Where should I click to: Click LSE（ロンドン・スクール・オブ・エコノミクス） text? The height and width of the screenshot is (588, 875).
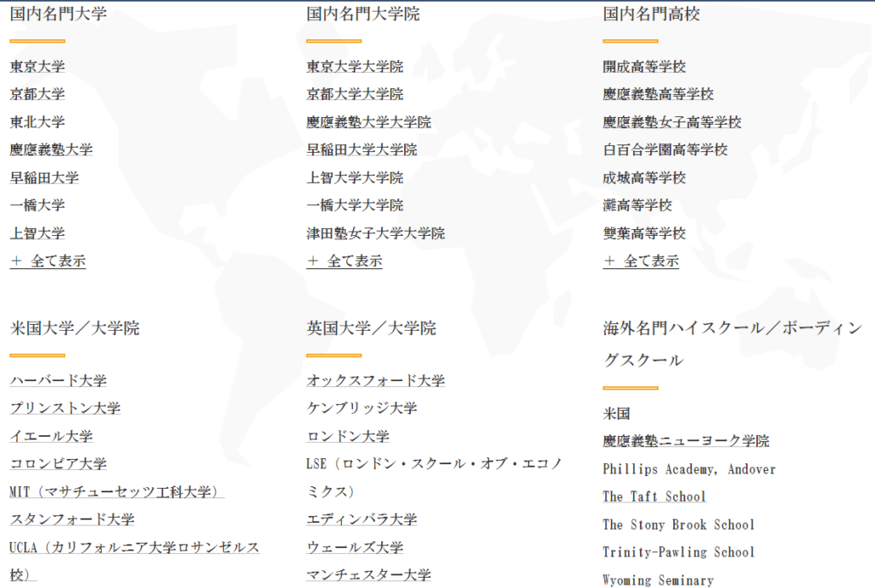pyautogui.click(x=434, y=478)
